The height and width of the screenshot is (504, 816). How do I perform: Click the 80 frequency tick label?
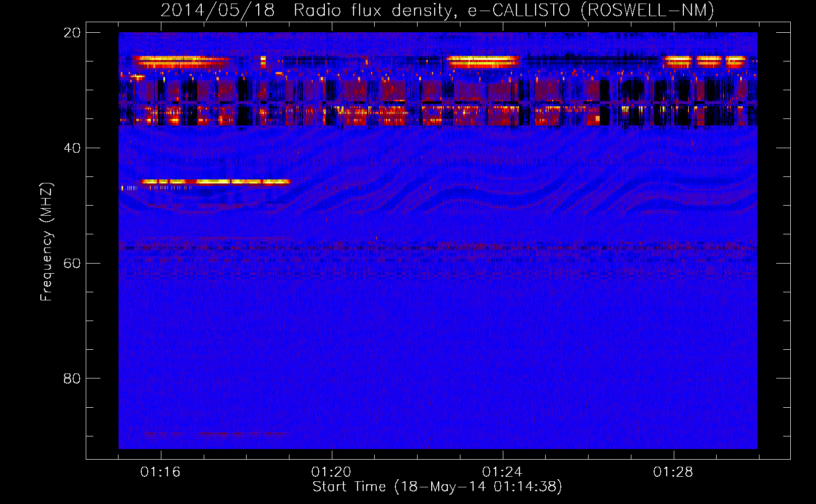72,379
